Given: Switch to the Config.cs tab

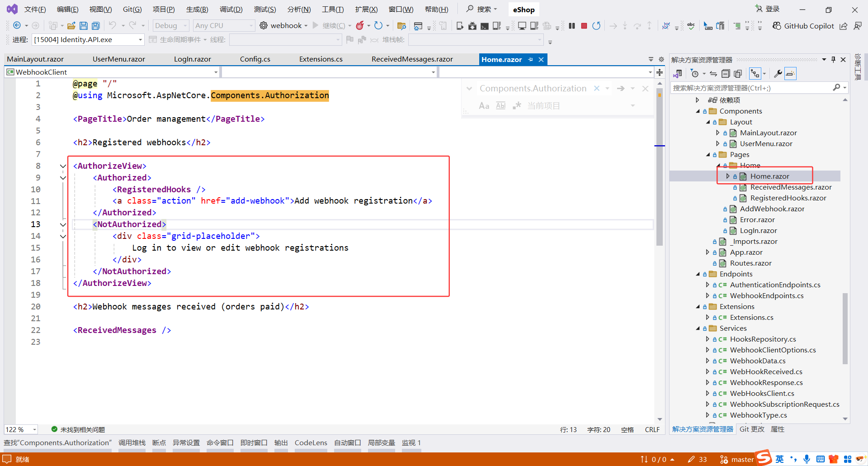Looking at the screenshot, I should [255, 59].
